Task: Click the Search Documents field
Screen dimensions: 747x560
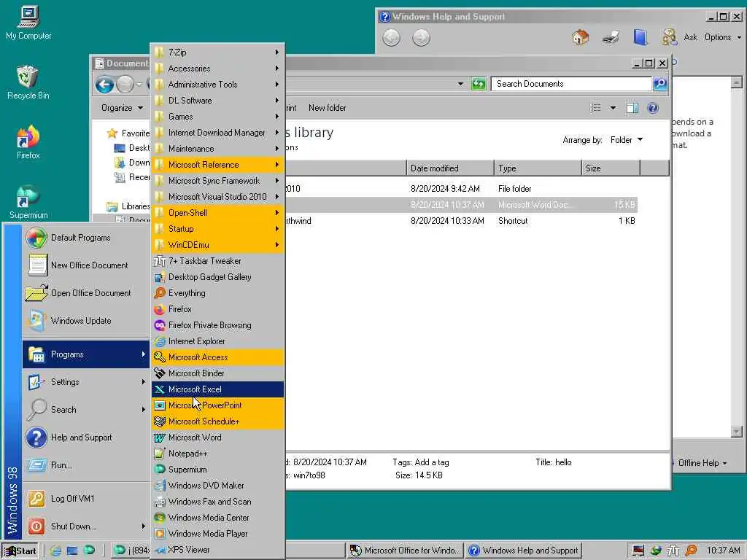Action: click(x=570, y=84)
